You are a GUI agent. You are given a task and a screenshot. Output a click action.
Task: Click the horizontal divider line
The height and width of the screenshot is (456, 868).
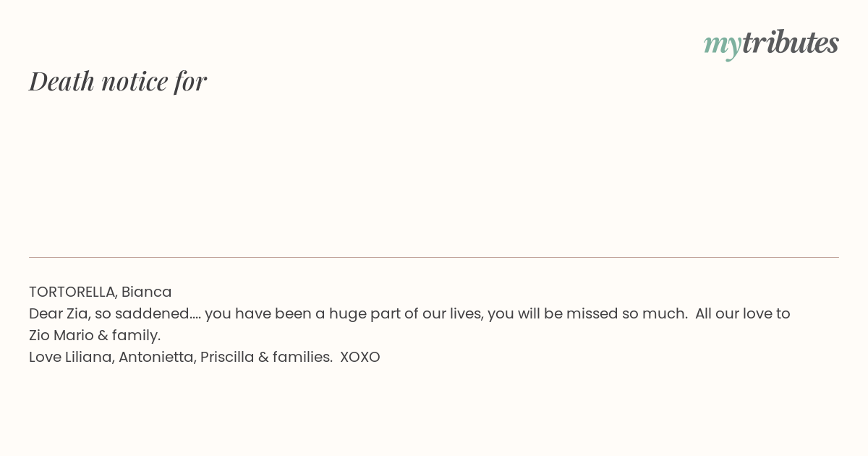point(434,257)
